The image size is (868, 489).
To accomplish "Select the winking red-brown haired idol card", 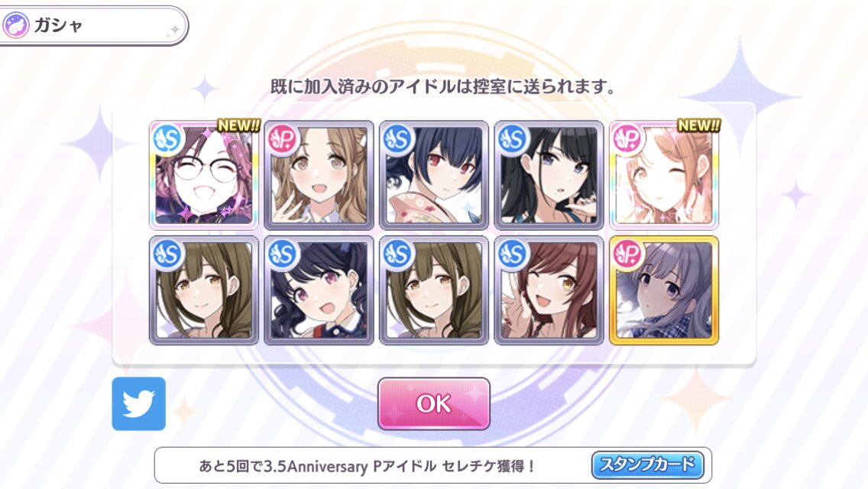I will [x=549, y=290].
